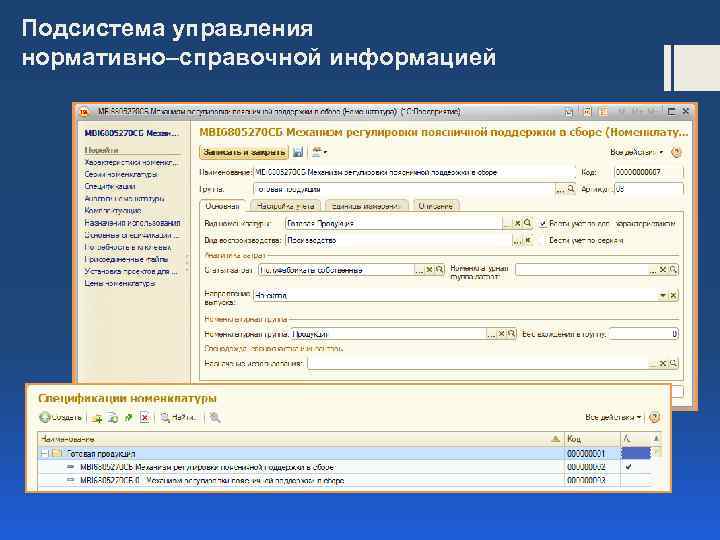Click the Код input field showing 0000000007
Image resolution: width=720 pixels, height=540 pixels.
[x=648, y=172]
